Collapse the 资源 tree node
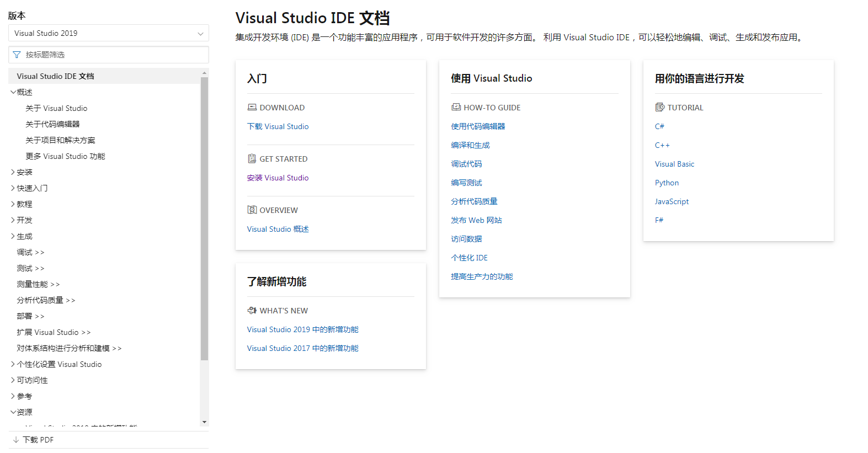 pyautogui.click(x=13, y=412)
